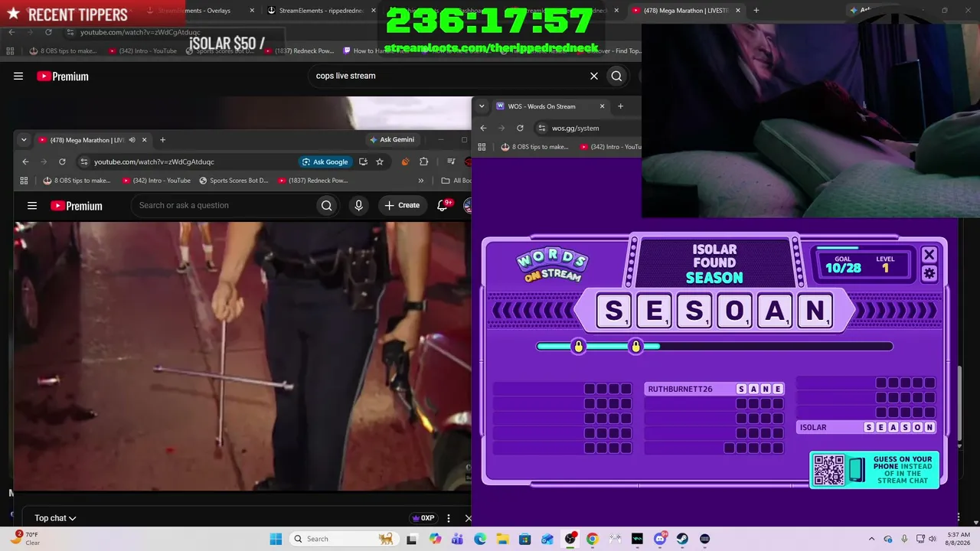Bookmark this page with the star icon
The image size is (980, 551).
point(380,161)
